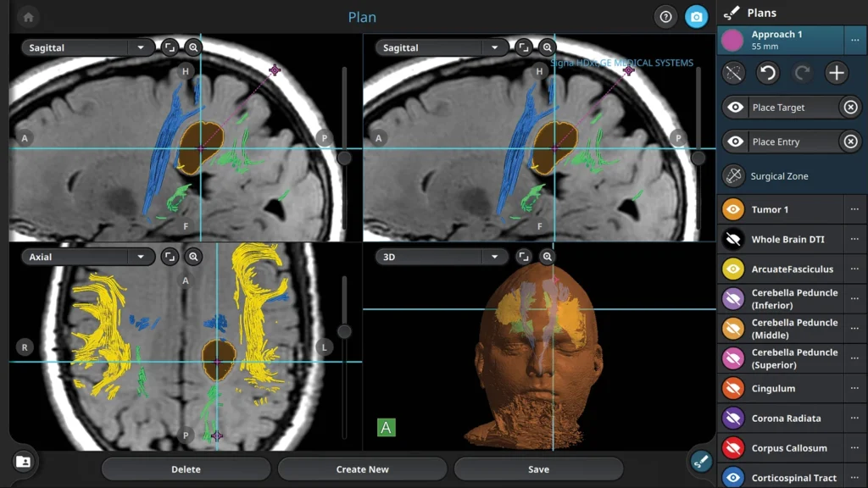The height and width of the screenshot is (488, 868).
Task: Zoom in the 3D view
Action: 547,257
